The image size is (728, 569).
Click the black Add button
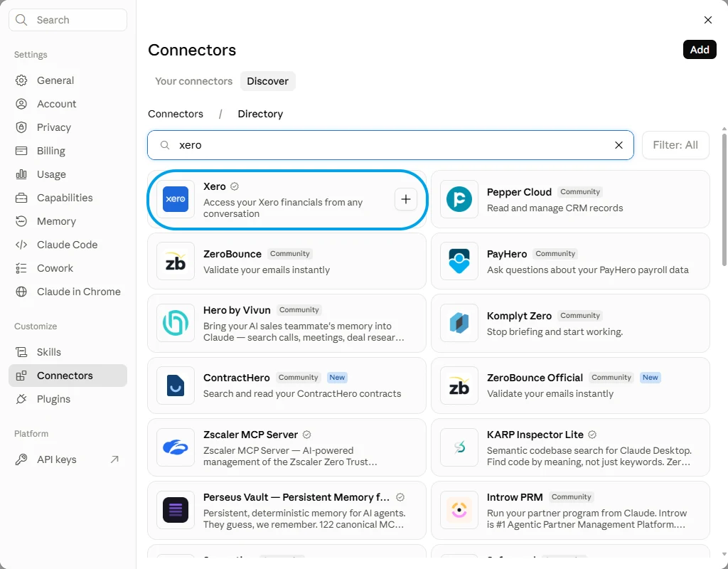click(x=700, y=50)
